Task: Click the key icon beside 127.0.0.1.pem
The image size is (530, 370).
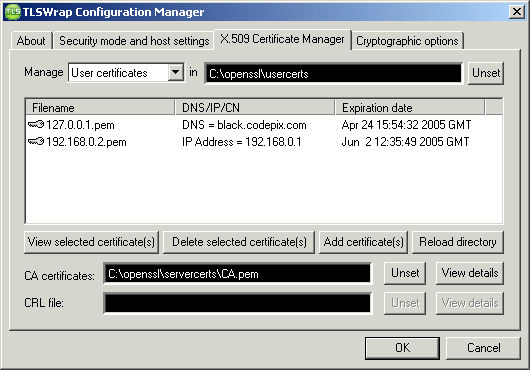Action: tap(36, 125)
